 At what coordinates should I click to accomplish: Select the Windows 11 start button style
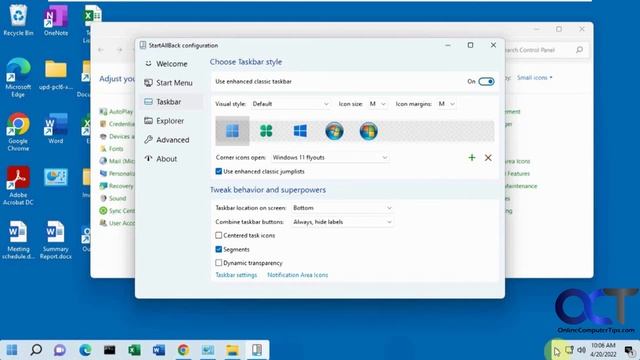[232, 131]
